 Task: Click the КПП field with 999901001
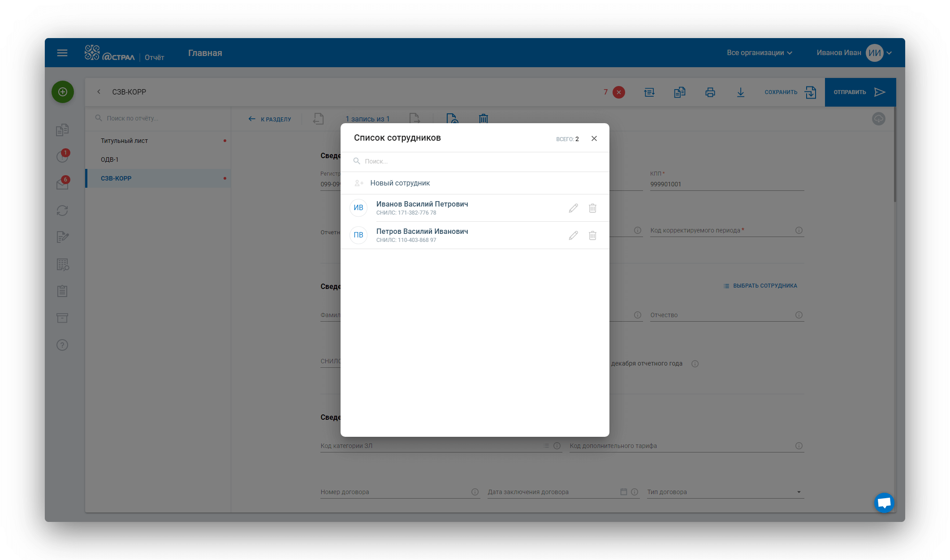(727, 184)
